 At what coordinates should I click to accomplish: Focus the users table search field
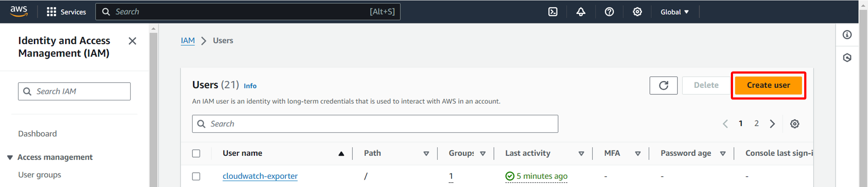(375, 124)
